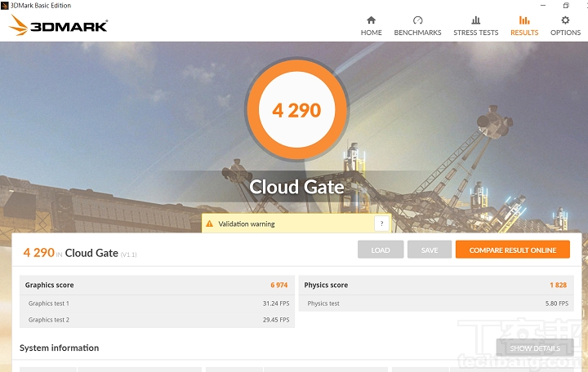Select the Graphics test 1 row
This screenshot has width=588, height=372.
pyautogui.click(x=157, y=303)
